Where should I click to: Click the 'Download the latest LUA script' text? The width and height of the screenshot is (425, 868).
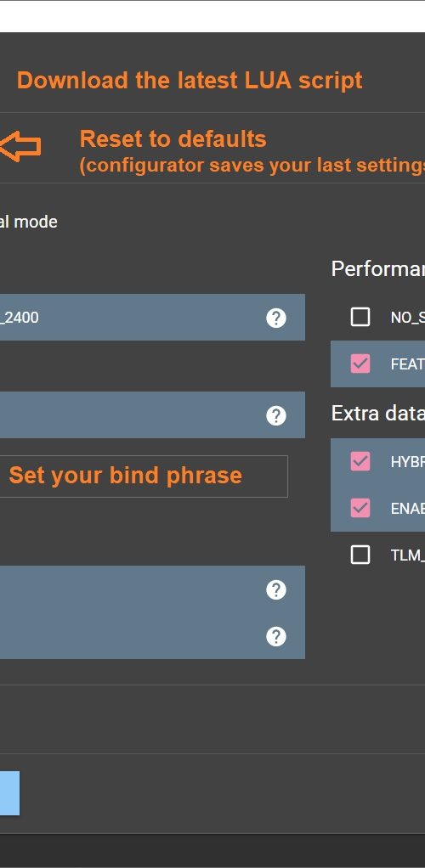190,81
